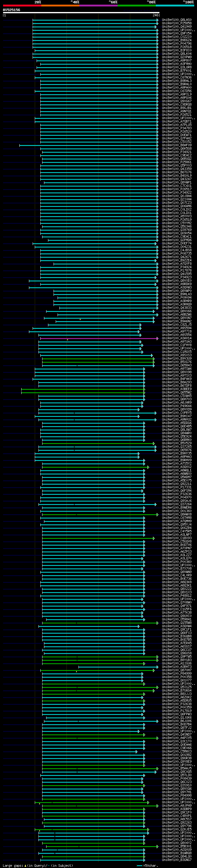Click hit label UniRef100_D0EF74
The width and height of the screenshot is (197, 868).
click(x=176, y=243)
